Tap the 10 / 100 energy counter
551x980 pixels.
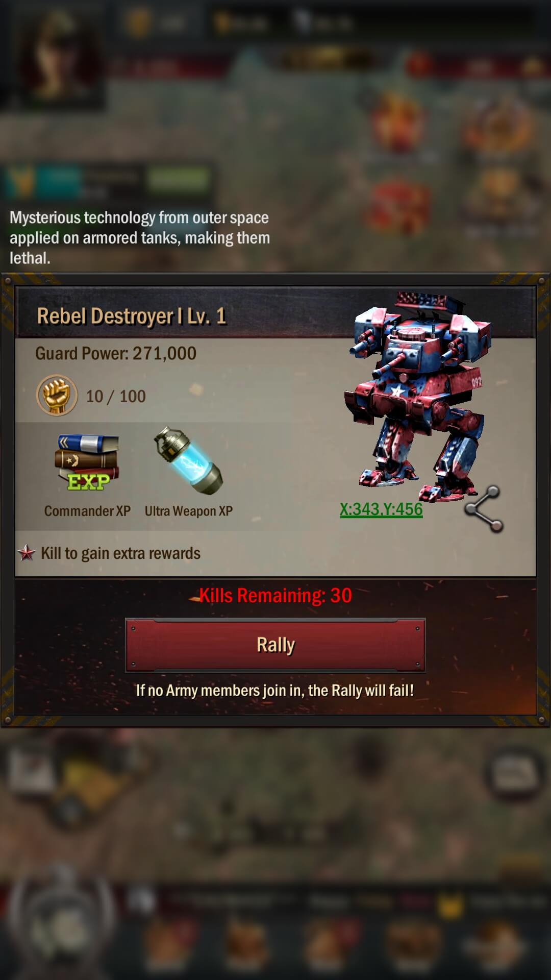[x=116, y=396]
